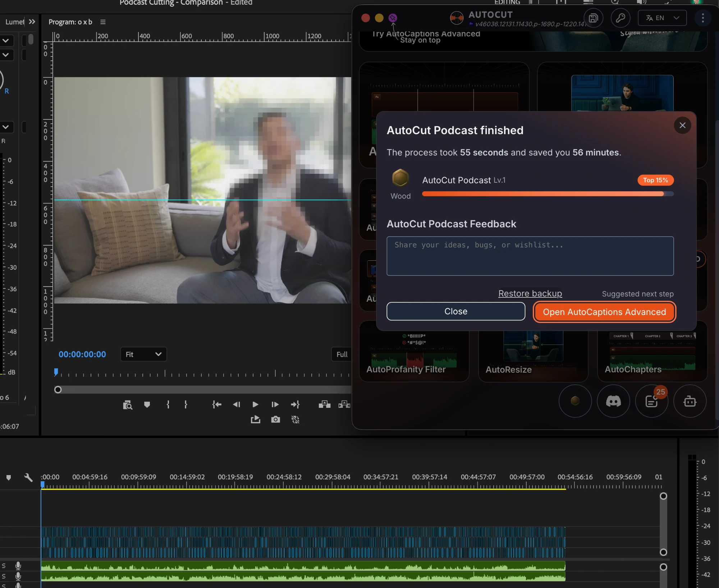The width and height of the screenshot is (719, 588).
Task: Dismiss the AutoCut Podcast finished dialog
Action: tap(682, 125)
